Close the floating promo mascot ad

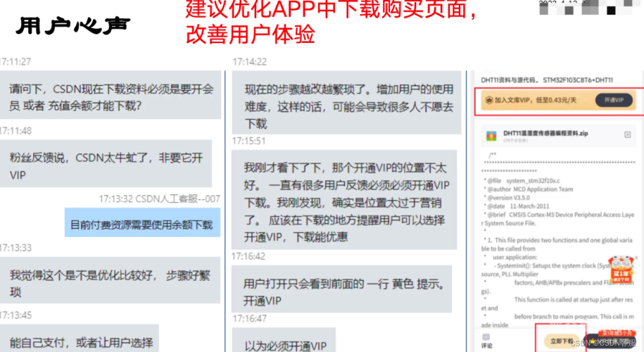(x=636, y=258)
